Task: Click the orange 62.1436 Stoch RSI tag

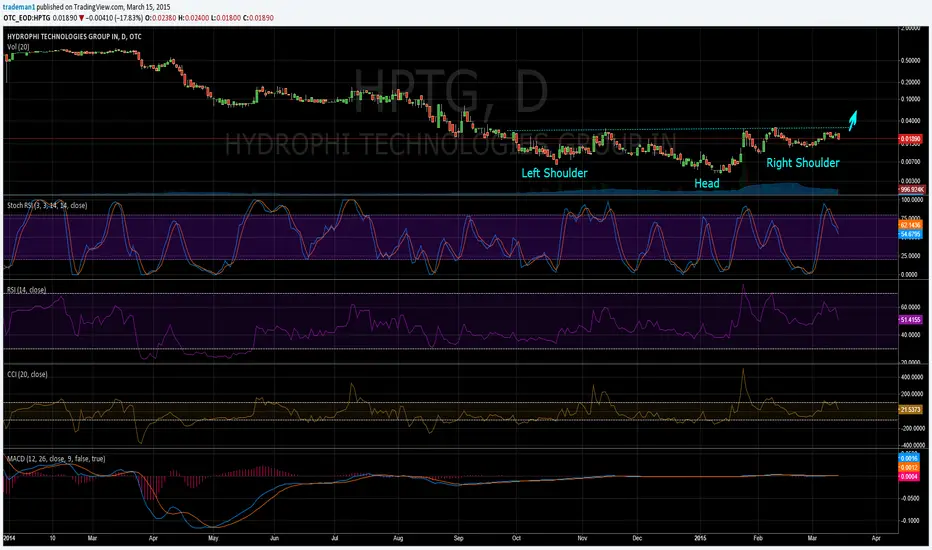Action: [910, 225]
